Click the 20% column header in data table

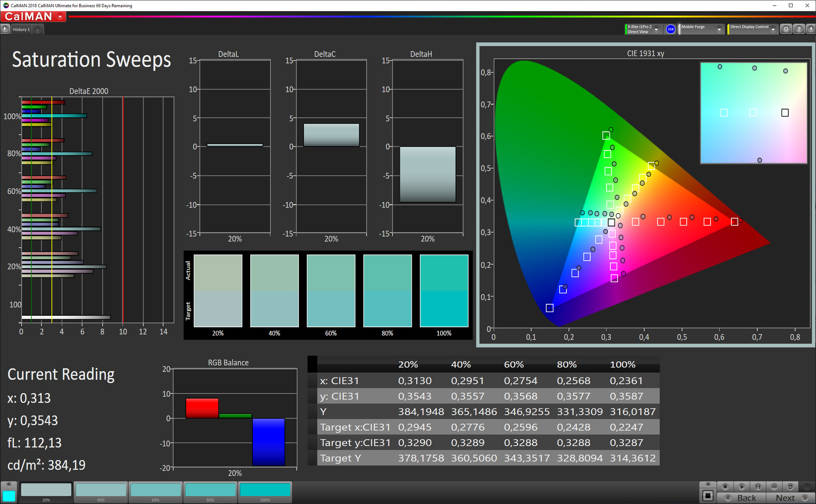(x=408, y=365)
